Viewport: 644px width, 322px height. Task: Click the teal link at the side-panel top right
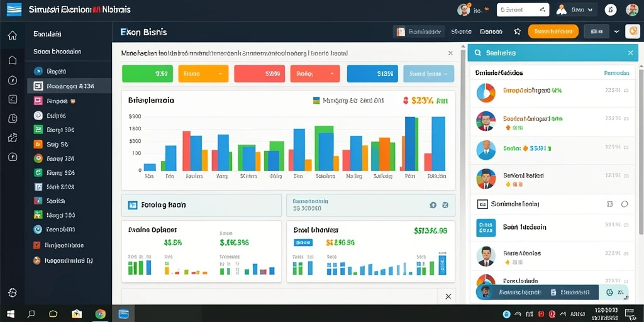(616, 73)
